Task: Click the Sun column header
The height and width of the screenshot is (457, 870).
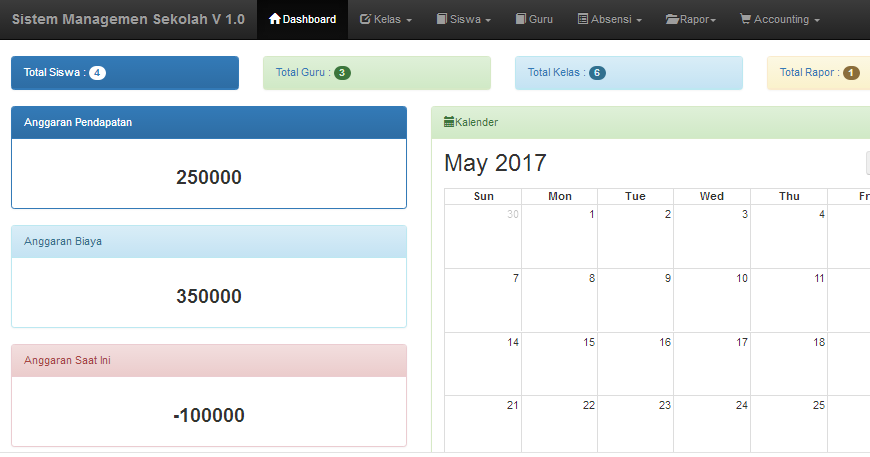Action: click(x=483, y=196)
